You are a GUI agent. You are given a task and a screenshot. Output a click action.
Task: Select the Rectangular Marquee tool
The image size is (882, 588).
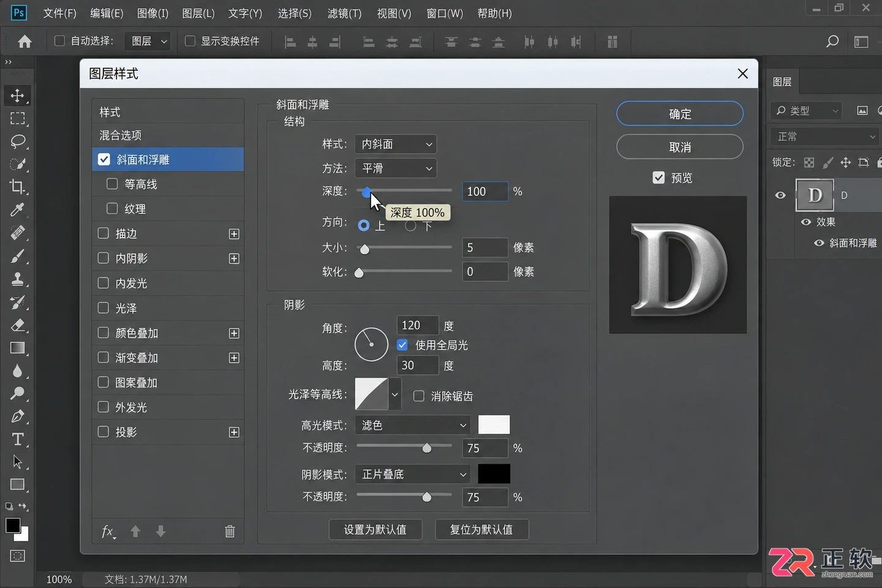tap(17, 118)
